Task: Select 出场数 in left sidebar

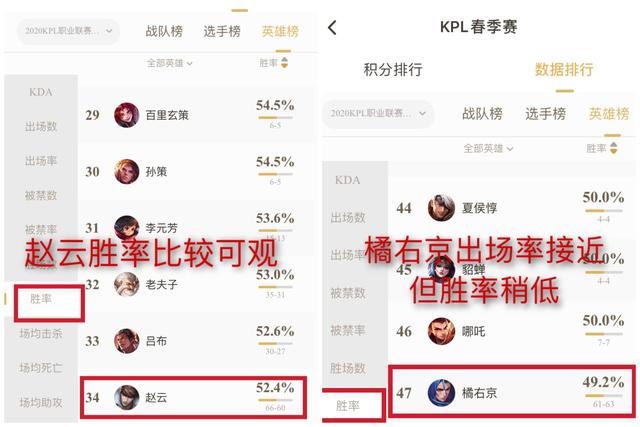Action: (41, 127)
